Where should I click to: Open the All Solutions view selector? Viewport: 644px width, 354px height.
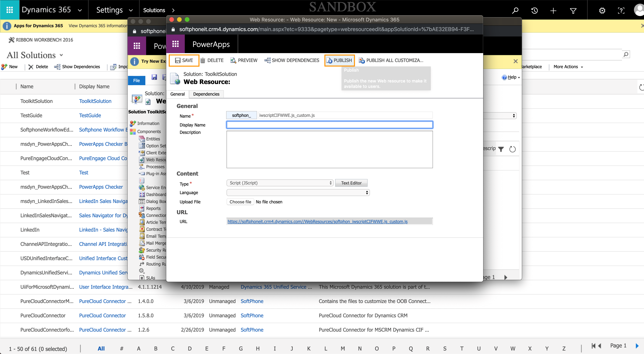click(x=35, y=55)
